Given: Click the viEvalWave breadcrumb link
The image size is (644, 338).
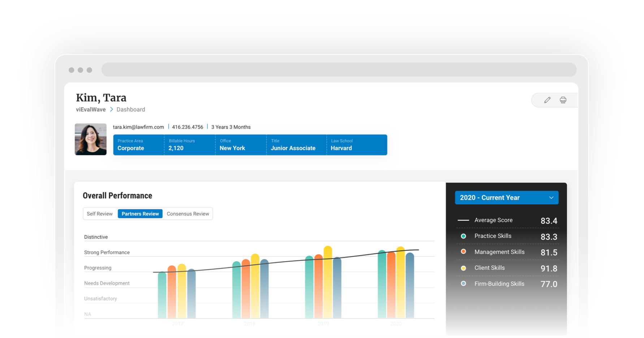Looking at the screenshot, I should tap(91, 109).
